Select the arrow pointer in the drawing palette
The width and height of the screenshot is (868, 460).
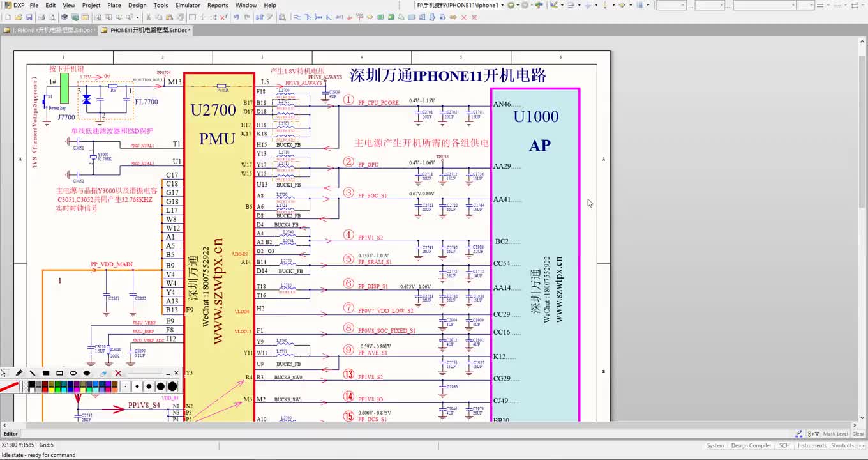coord(4,373)
